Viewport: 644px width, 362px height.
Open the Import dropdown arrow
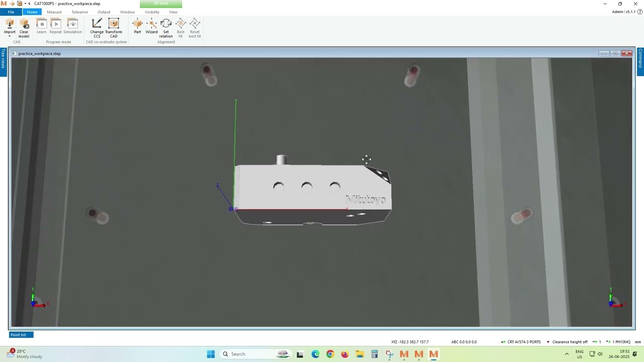click(x=10, y=36)
